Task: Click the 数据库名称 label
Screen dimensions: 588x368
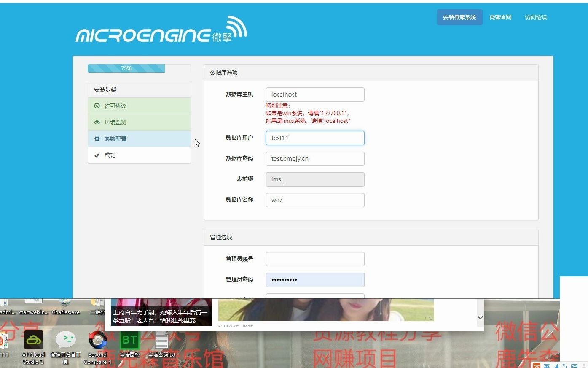Action: tap(239, 200)
